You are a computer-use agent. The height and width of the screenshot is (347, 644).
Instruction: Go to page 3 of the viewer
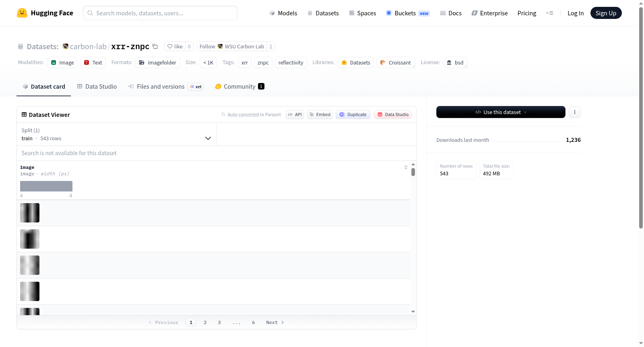pyautogui.click(x=219, y=322)
